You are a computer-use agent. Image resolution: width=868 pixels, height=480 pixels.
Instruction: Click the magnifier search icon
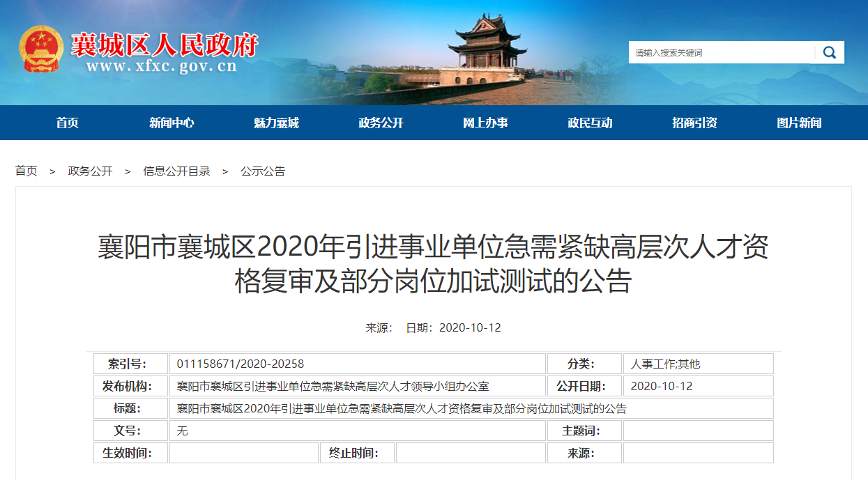tap(830, 52)
